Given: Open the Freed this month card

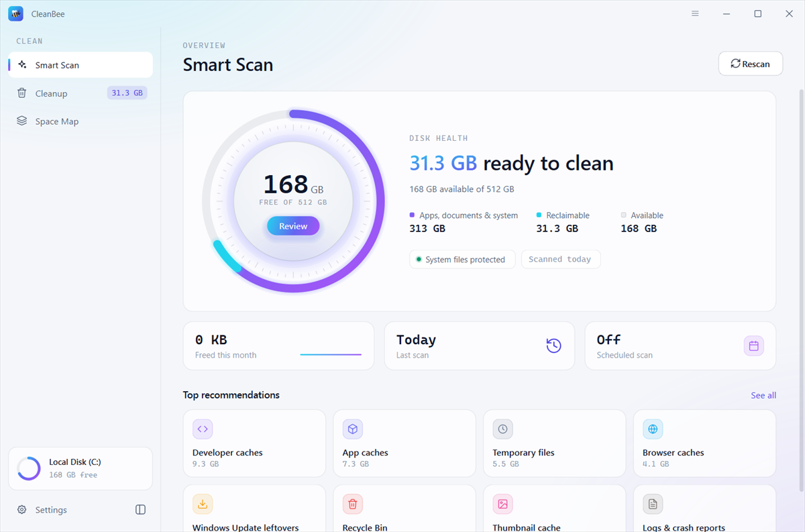Looking at the screenshot, I should click(278, 345).
